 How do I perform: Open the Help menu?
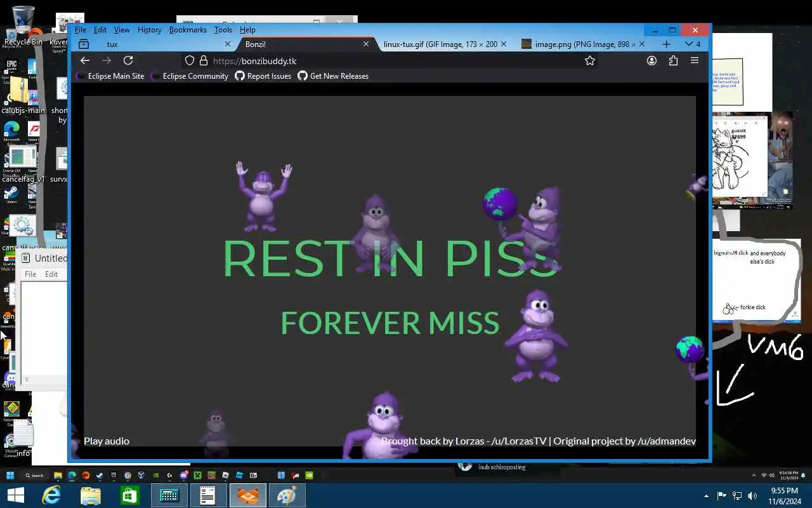tap(247, 30)
